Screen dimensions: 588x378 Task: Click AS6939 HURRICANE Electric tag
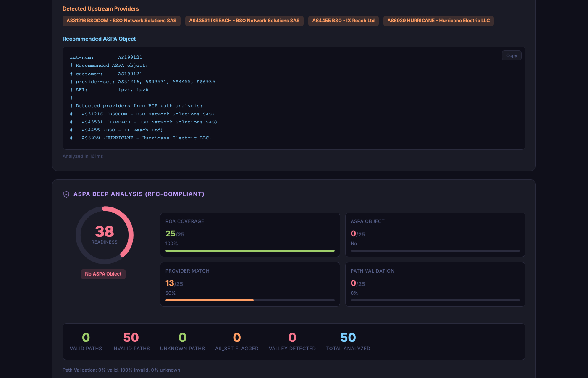pyautogui.click(x=438, y=21)
